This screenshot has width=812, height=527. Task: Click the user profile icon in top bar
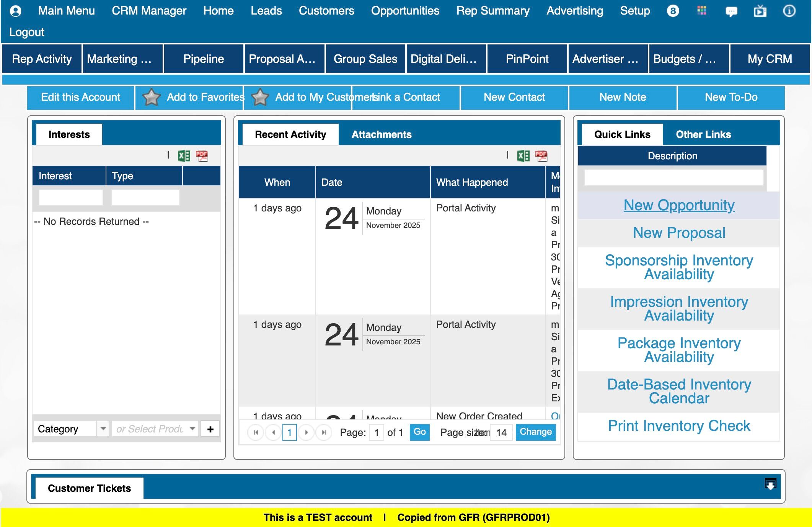15,11
